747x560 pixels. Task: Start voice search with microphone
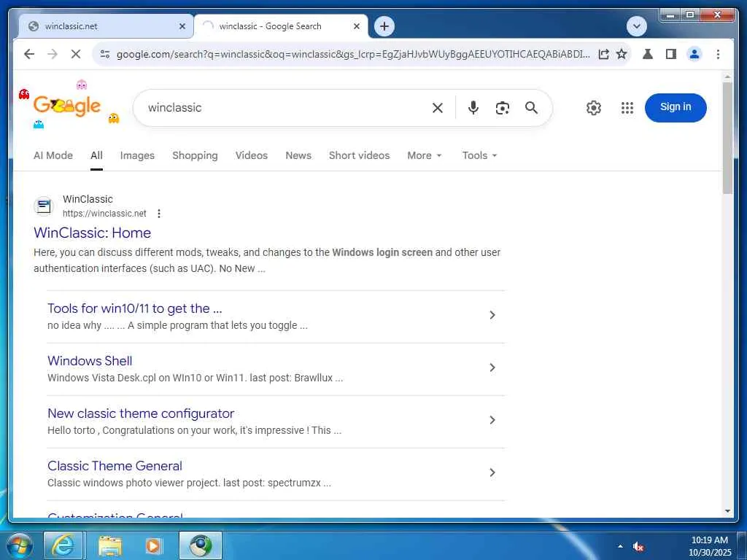(x=473, y=108)
